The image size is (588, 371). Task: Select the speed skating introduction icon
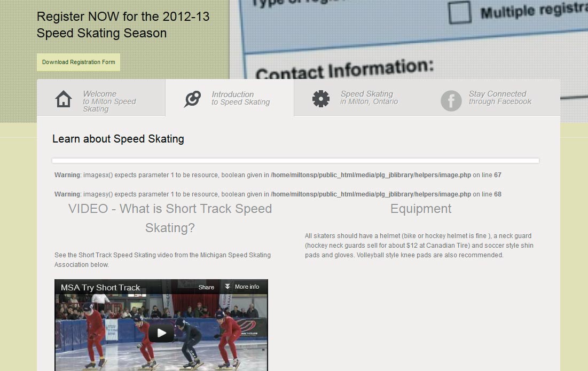[x=192, y=99]
